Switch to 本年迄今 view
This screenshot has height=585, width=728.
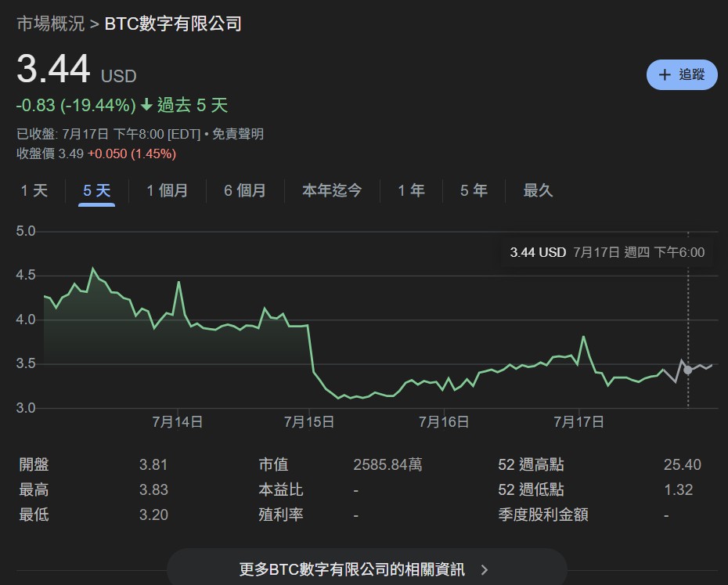(332, 190)
